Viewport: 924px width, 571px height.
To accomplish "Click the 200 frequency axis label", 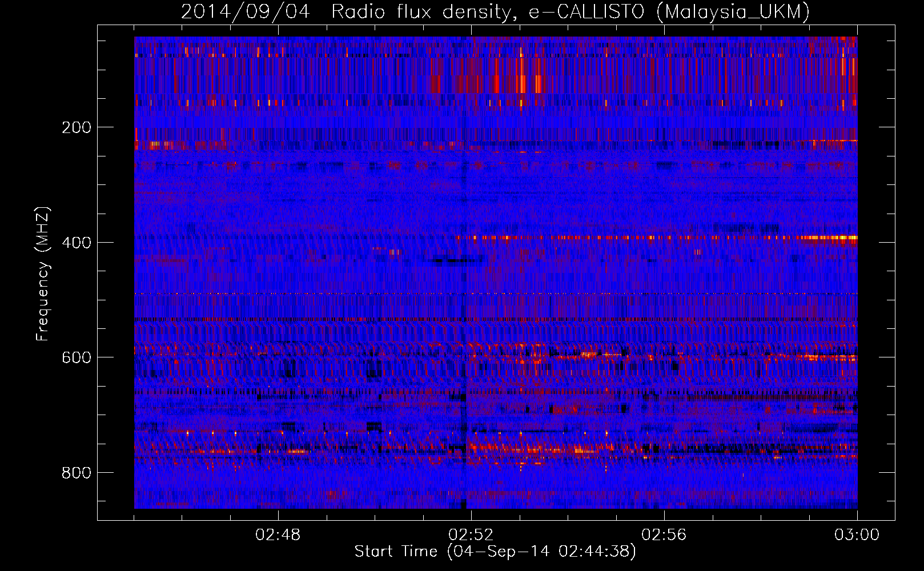I will 76,127.
